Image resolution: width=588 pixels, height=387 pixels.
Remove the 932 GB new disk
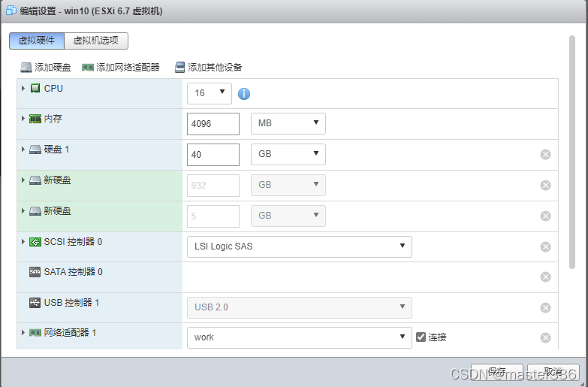click(x=545, y=185)
